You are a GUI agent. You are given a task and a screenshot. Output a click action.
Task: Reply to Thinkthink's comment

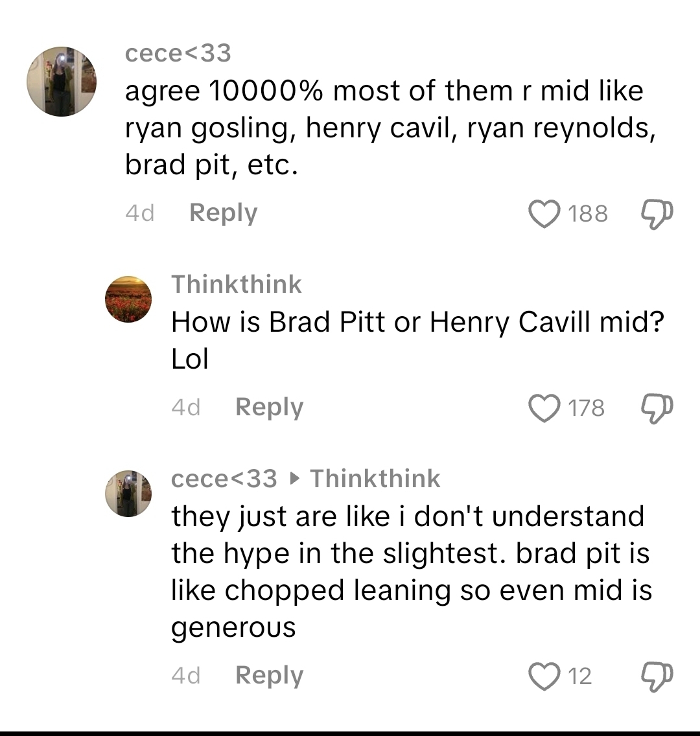269,408
